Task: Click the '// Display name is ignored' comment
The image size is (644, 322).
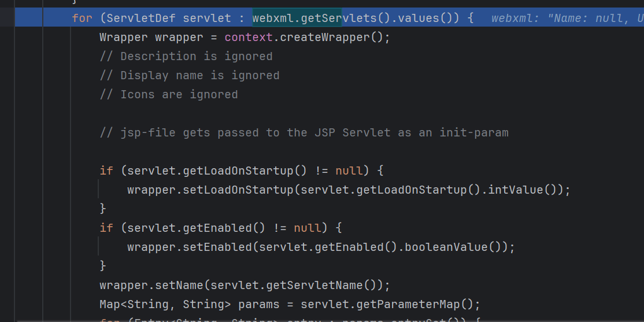Action: 189,75
